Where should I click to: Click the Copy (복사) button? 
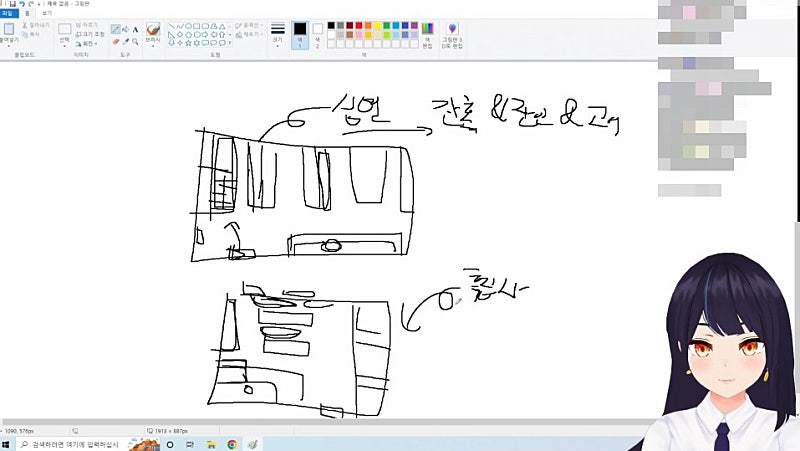point(31,34)
